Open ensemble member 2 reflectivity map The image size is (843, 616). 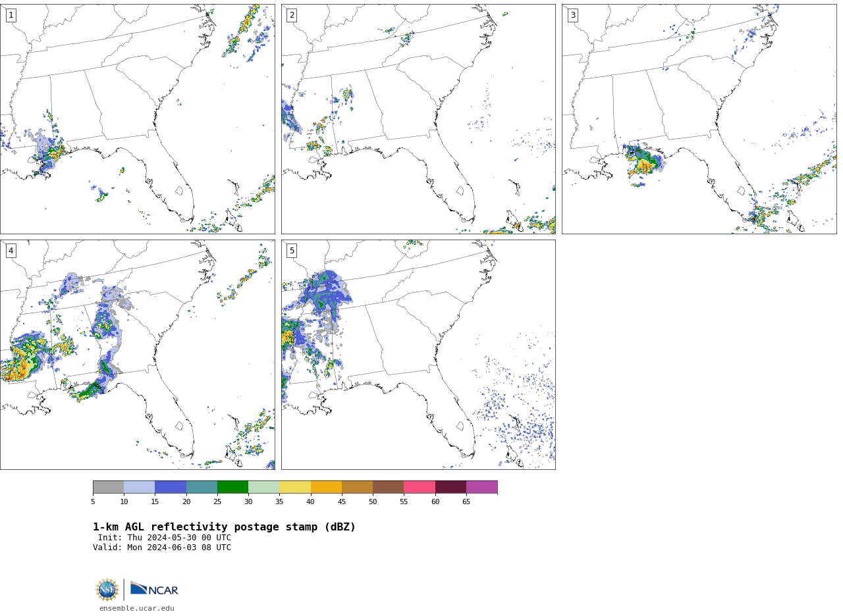418,119
